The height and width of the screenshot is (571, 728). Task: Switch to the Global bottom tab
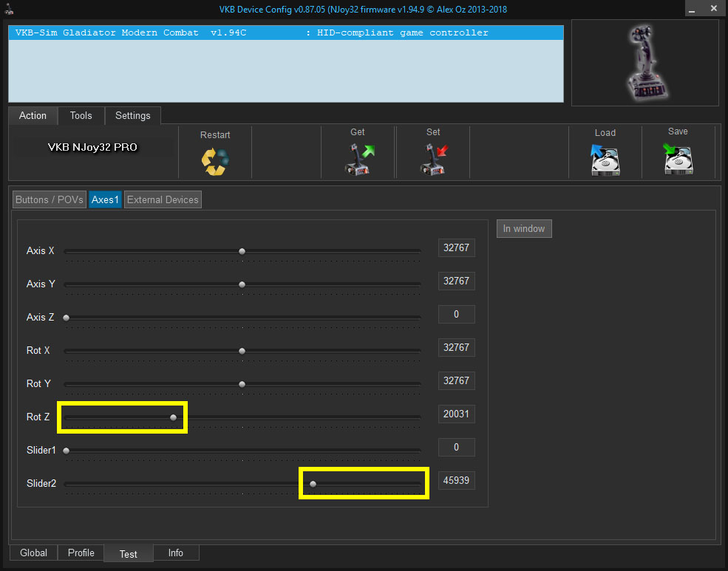[34, 553]
